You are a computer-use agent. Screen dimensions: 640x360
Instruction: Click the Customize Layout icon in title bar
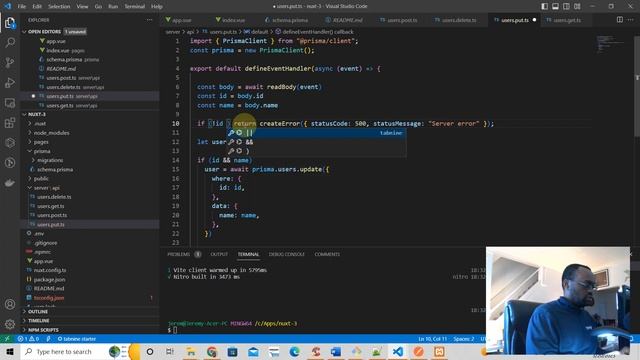pyautogui.click(x=577, y=6)
